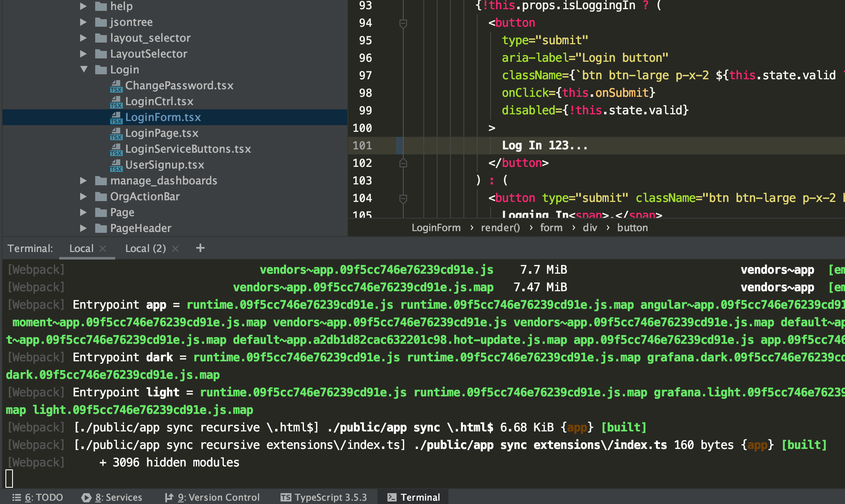Open LoginCtrl.tsx in the project tree
The width and height of the screenshot is (845, 504).
[x=159, y=101]
